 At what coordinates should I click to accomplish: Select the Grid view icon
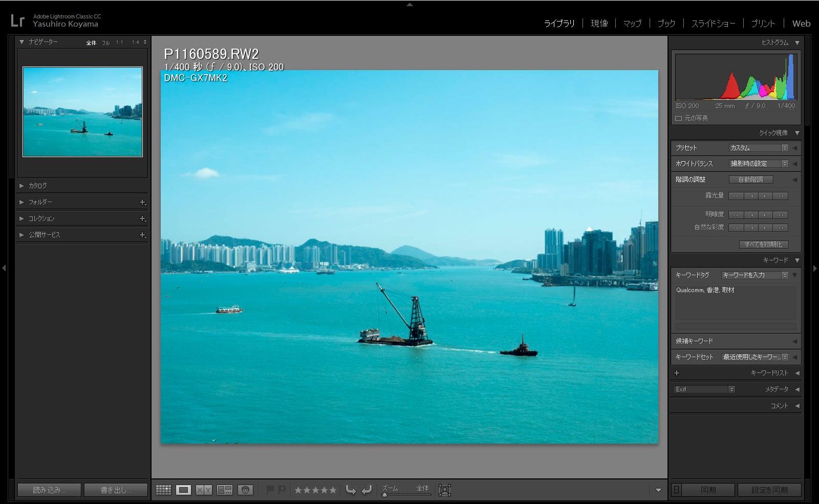(x=163, y=490)
